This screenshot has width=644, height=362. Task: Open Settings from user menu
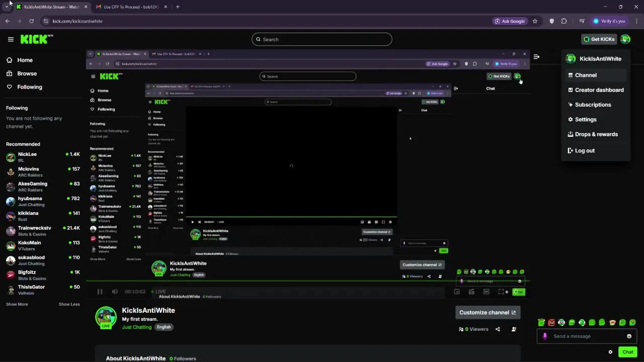pos(595,120)
